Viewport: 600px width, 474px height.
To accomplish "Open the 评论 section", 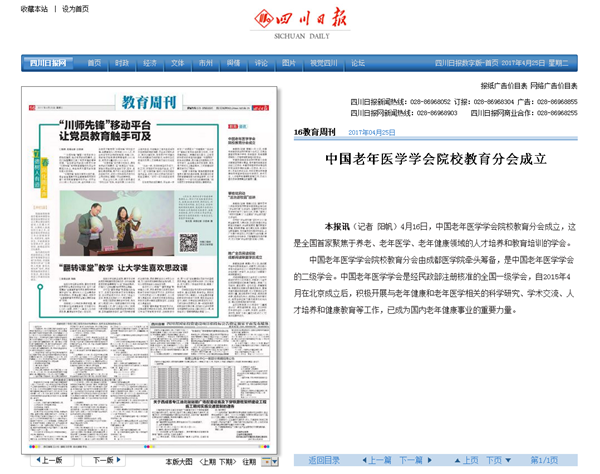I will point(261,63).
